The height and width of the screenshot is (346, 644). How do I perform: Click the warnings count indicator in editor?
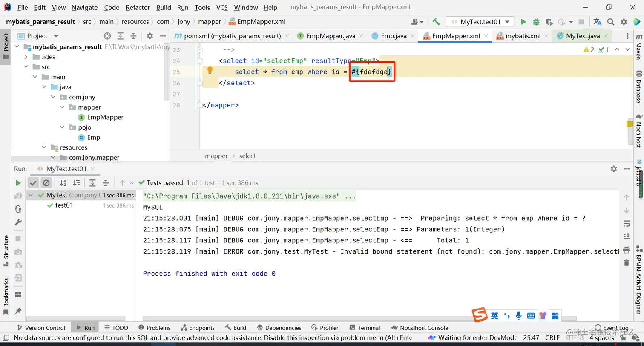(589, 50)
